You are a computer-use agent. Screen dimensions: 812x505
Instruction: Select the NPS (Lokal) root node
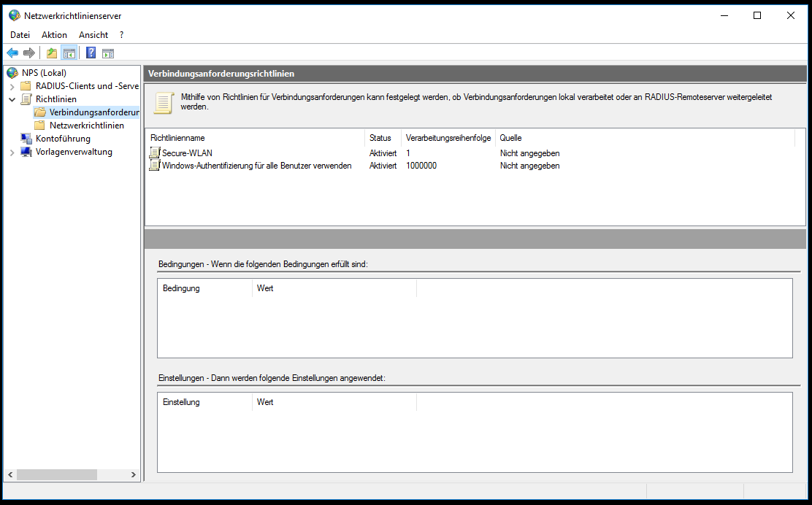tap(44, 73)
